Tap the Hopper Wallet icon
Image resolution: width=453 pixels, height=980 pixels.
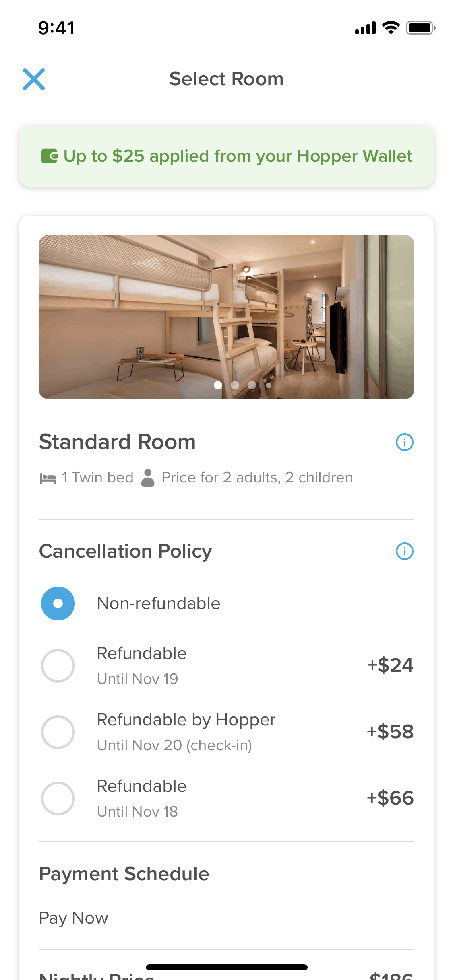[50, 156]
